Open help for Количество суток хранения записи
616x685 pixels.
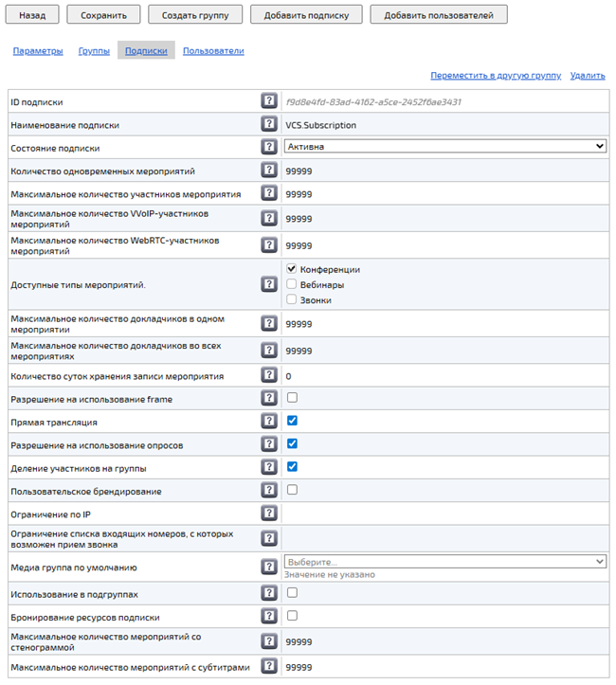pos(269,375)
